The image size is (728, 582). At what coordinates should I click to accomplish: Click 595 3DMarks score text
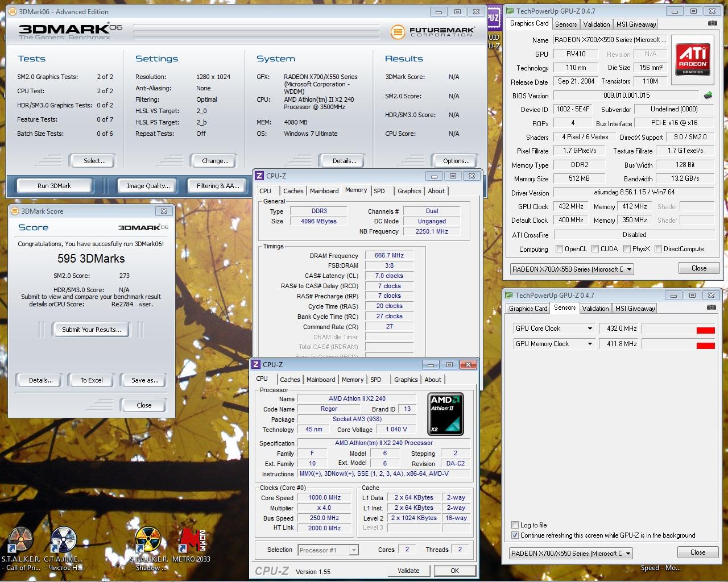(91, 259)
